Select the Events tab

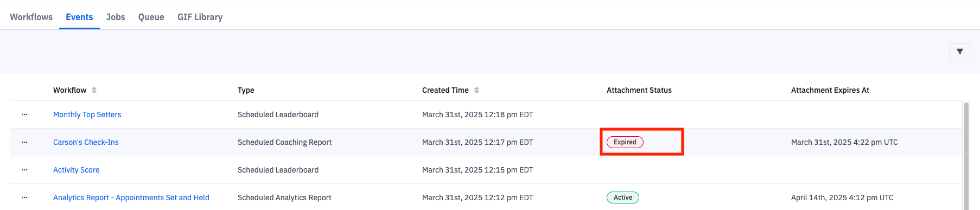[x=79, y=17]
